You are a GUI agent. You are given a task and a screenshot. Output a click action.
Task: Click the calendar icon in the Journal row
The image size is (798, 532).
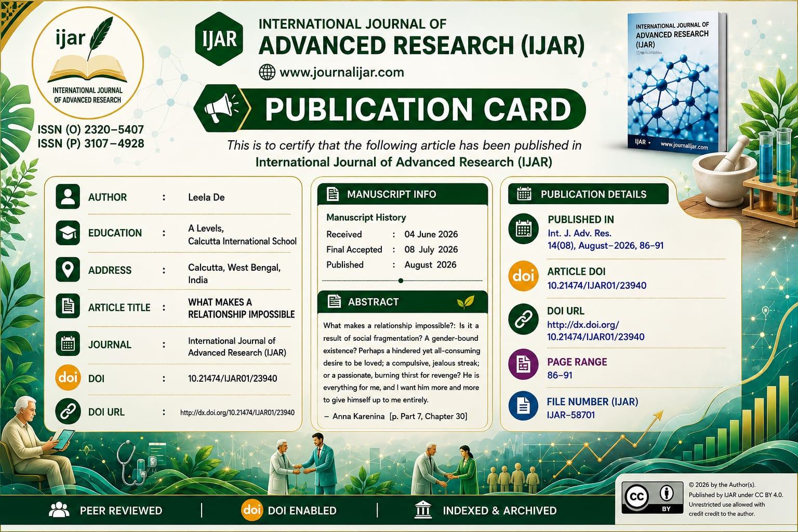click(68, 344)
